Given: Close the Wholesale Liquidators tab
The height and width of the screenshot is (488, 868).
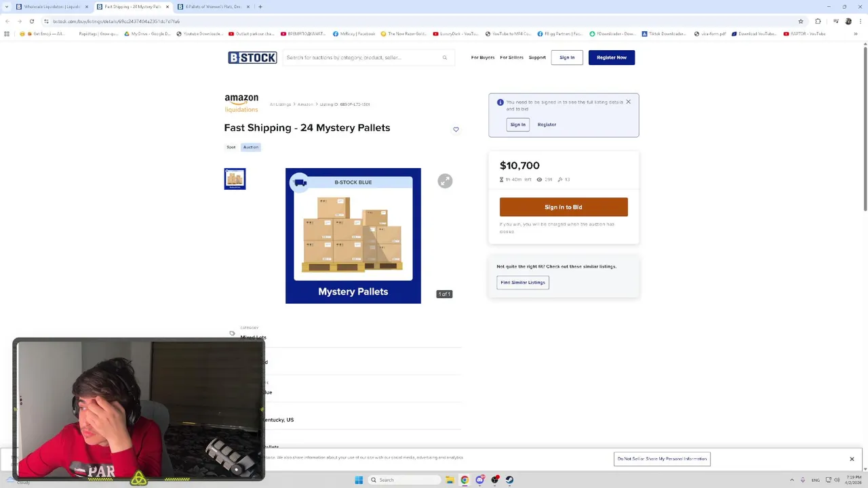Looking at the screenshot, I should pyautogui.click(x=86, y=7).
